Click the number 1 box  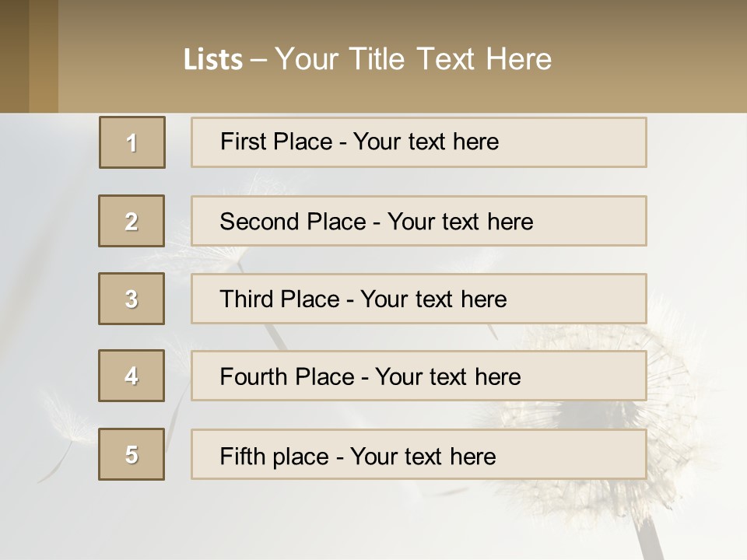(132, 142)
